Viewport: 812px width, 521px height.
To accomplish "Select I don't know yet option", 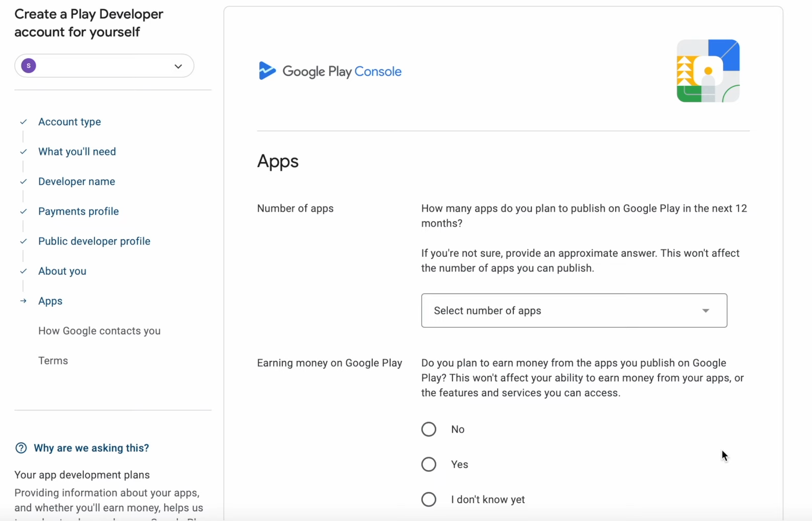I will coord(428,500).
